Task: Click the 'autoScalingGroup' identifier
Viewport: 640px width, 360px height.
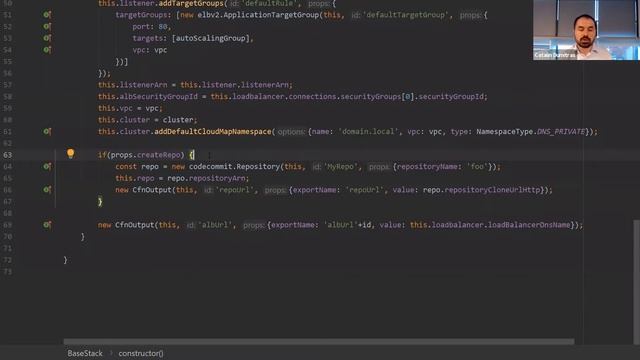Action: coord(210,38)
